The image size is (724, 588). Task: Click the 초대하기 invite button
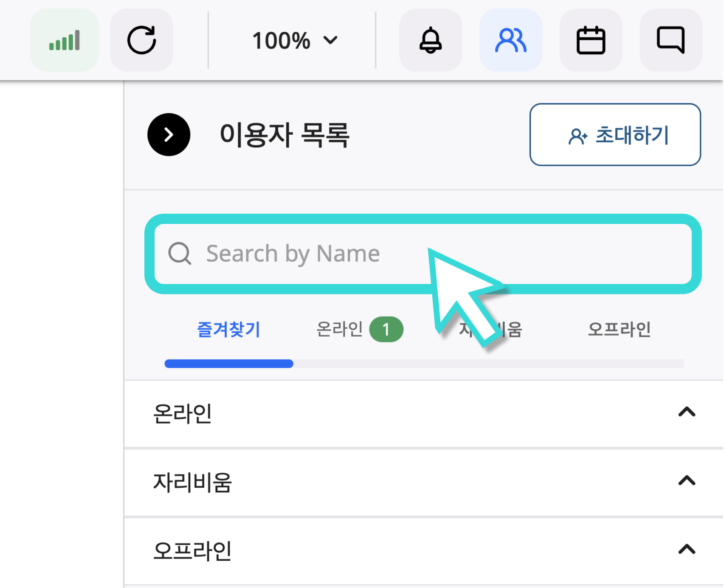pyautogui.click(x=615, y=135)
